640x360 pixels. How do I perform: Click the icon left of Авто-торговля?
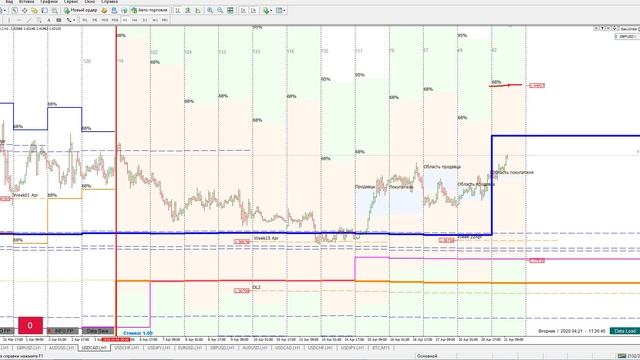point(124,11)
